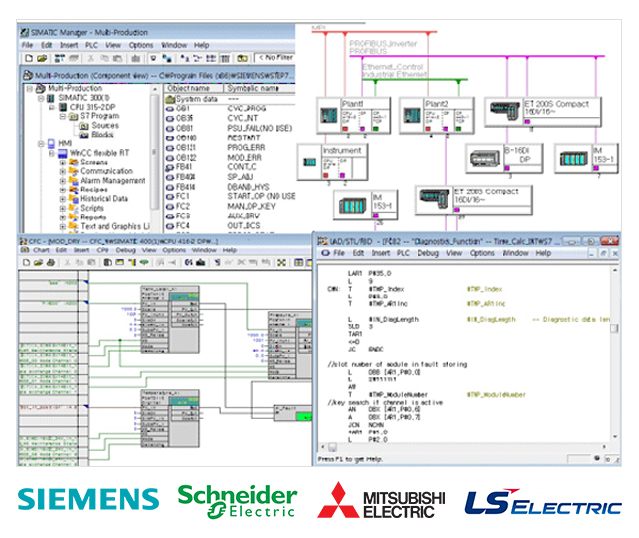
Task: Collapse the S7 Program tree node
Action: (x=63, y=117)
